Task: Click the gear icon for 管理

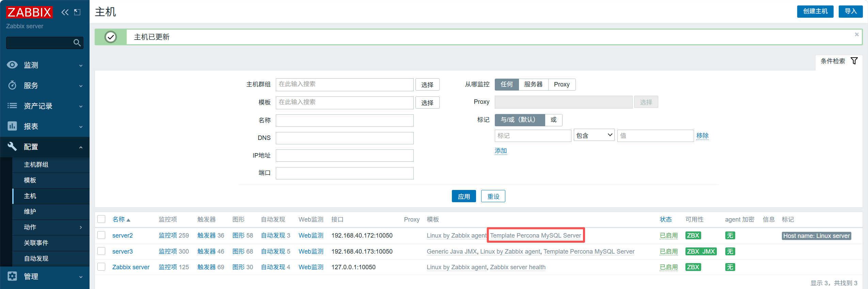Action: (x=12, y=276)
